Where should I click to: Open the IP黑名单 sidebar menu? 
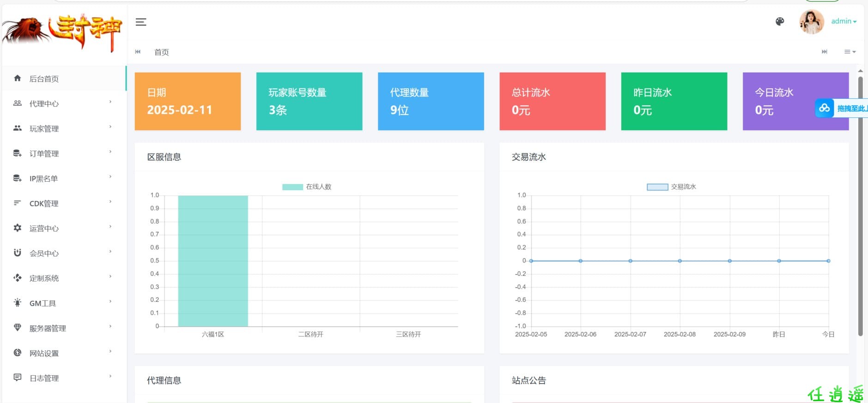pos(64,178)
